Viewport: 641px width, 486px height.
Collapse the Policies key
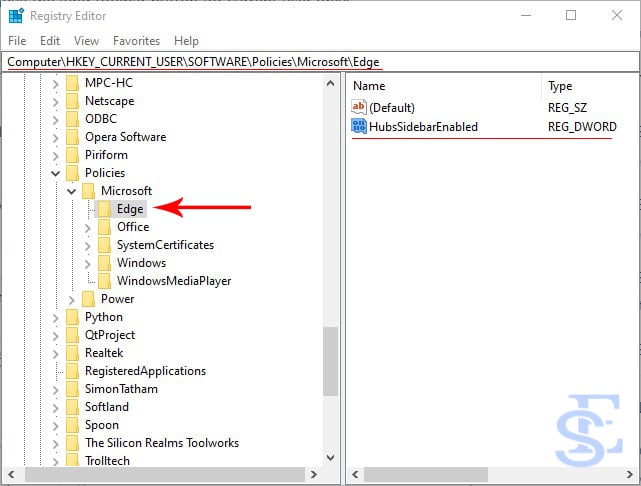coord(56,173)
